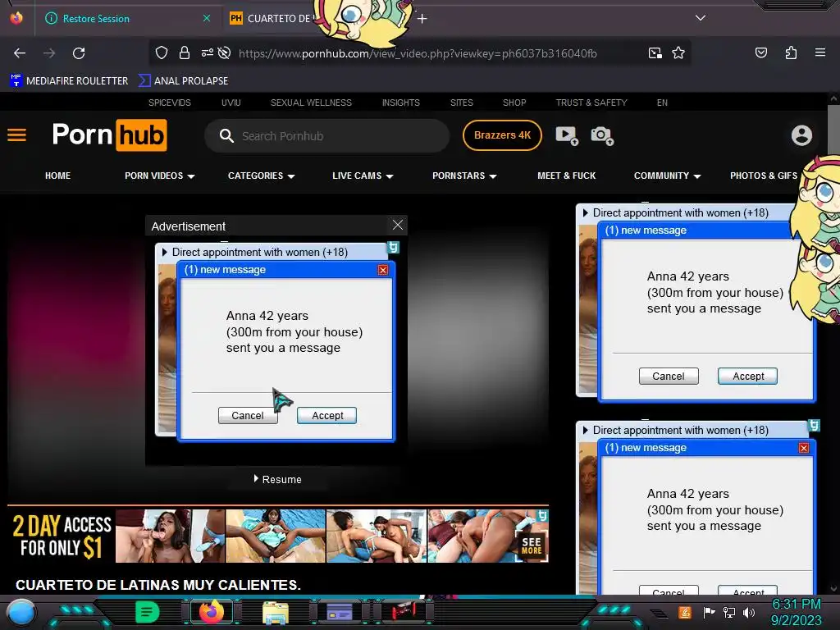Click Cancel in the center ad popup
This screenshot has width=840, height=630.
click(248, 416)
